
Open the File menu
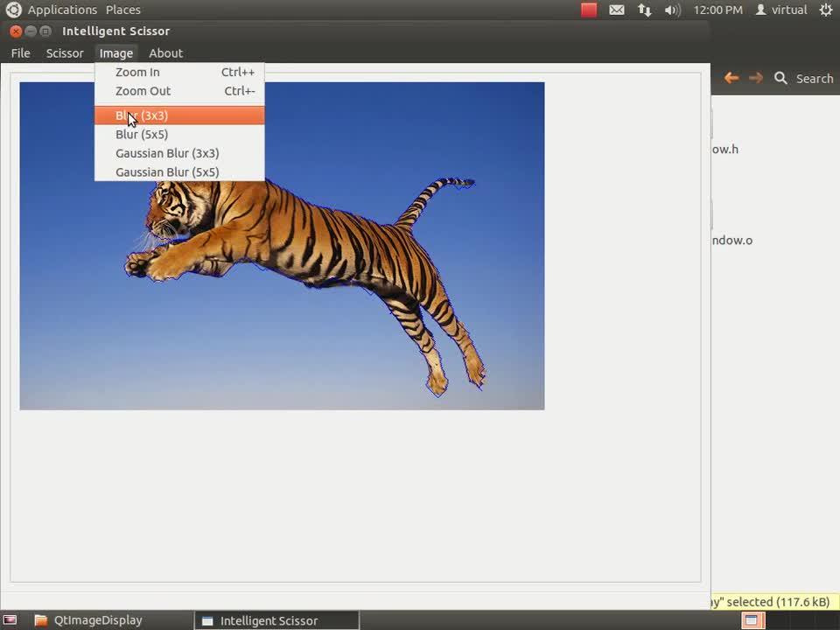point(20,53)
